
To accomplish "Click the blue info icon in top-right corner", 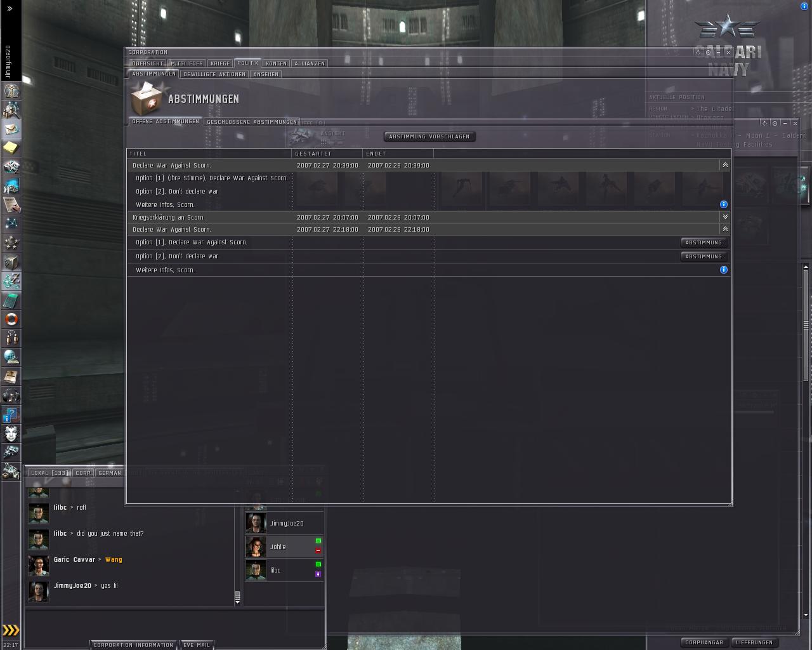I will click(x=804, y=6).
